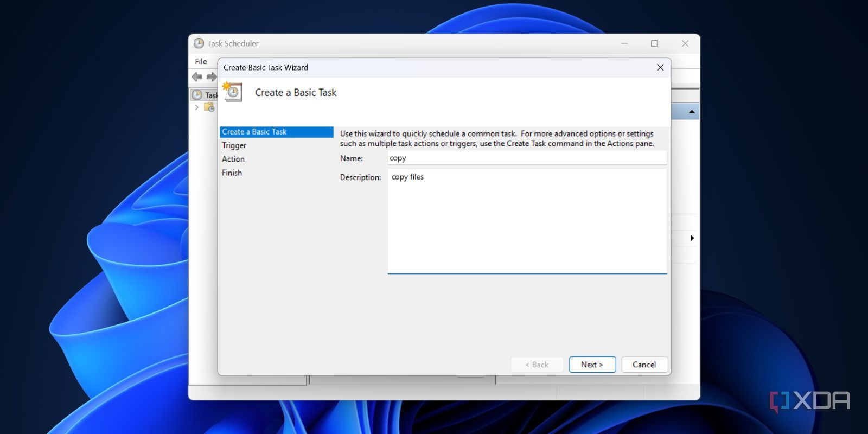Select the Task Scheduler root clock icon in tree
This screenshot has width=868, height=434.
click(x=197, y=95)
